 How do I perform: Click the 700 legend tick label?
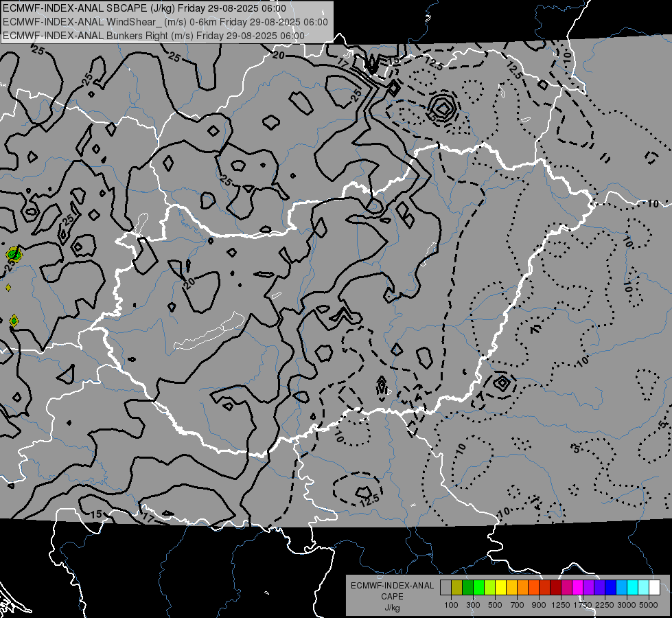(518, 605)
